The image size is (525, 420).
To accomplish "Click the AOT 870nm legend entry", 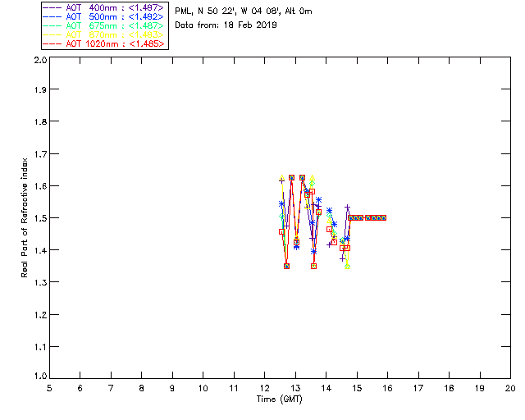I will [x=103, y=34].
